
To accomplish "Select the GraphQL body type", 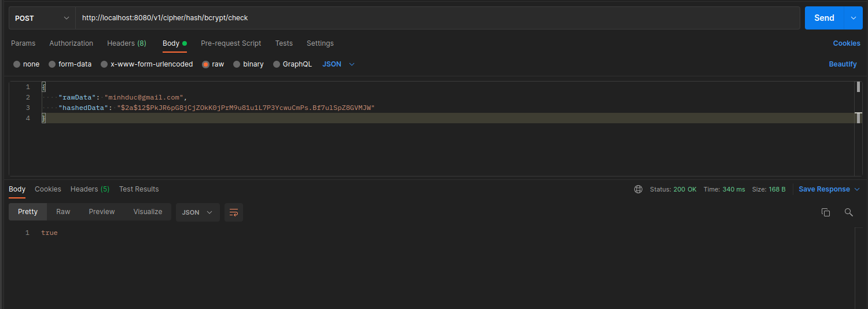I will (277, 64).
